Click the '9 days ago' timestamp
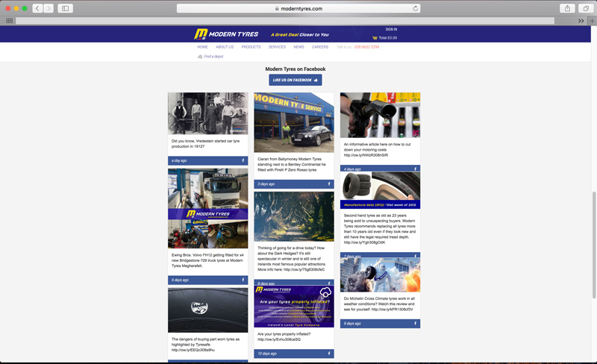Viewport: 597px width, 364px height. (x=352, y=323)
